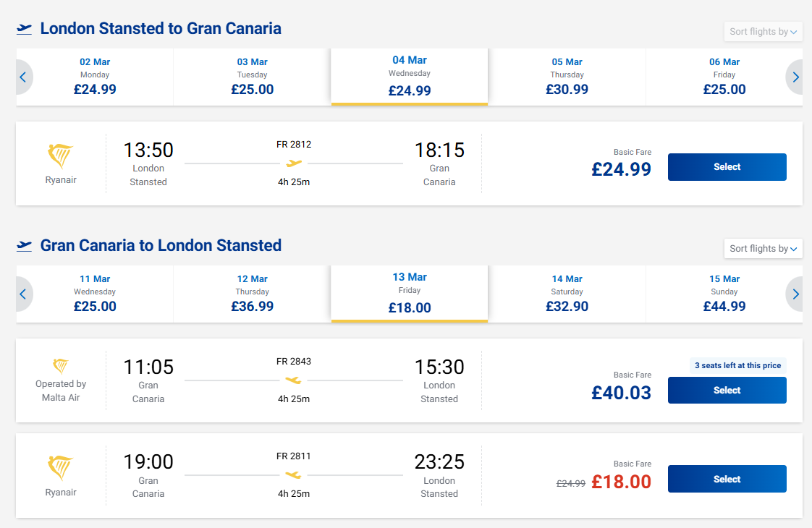Pick the 12 Mar Thursday return date
Image resolution: width=812 pixels, height=528 pixels.
coord(252,294)
